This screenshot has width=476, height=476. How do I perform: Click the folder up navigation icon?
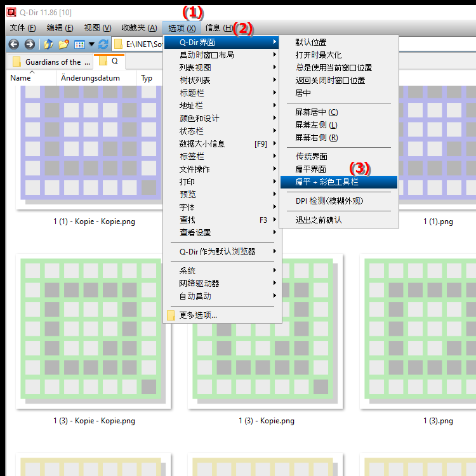tap(48, 44)
